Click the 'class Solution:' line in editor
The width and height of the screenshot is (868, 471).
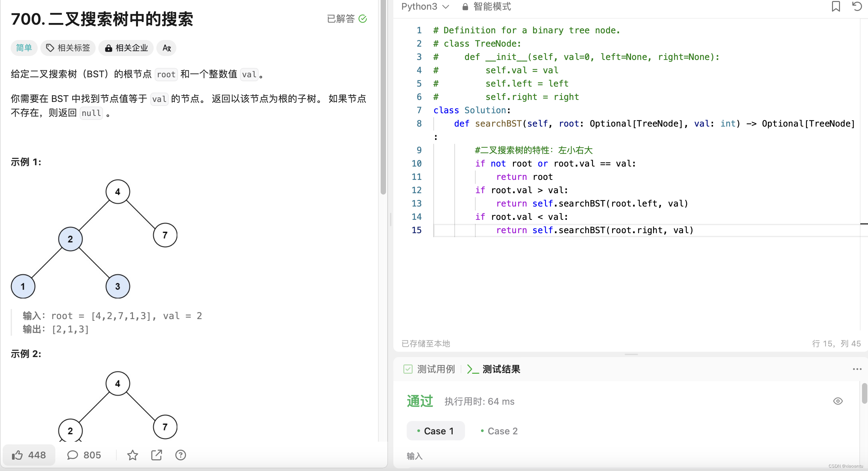[x=471, y=110]
